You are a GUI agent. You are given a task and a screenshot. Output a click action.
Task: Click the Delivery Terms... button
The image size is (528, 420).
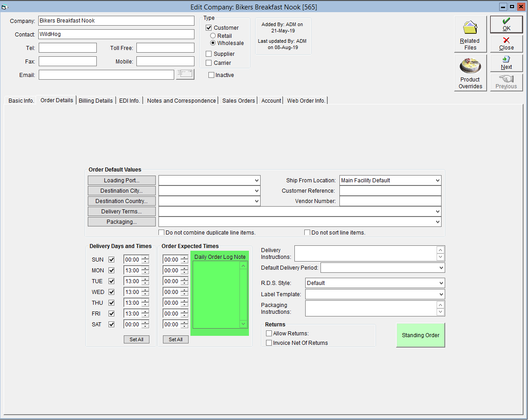tap(122, 212)
